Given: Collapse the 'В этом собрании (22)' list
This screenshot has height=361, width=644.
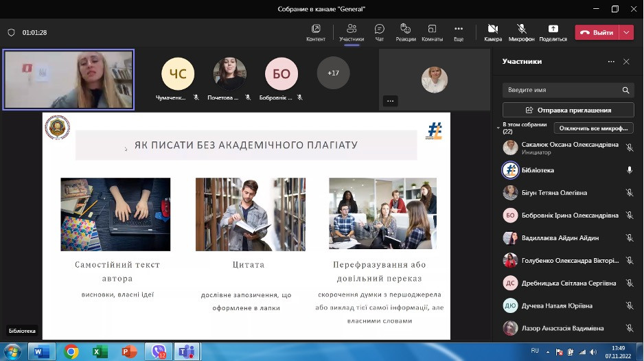Looking at the screenshot, I should tap(499, 128).
